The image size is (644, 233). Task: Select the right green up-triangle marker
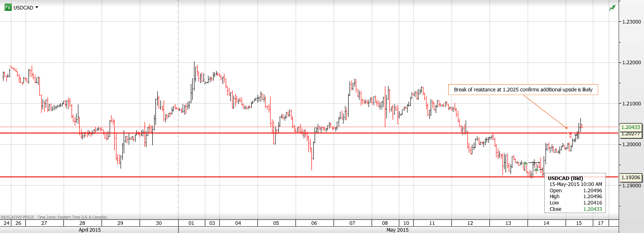click(536, 169)
